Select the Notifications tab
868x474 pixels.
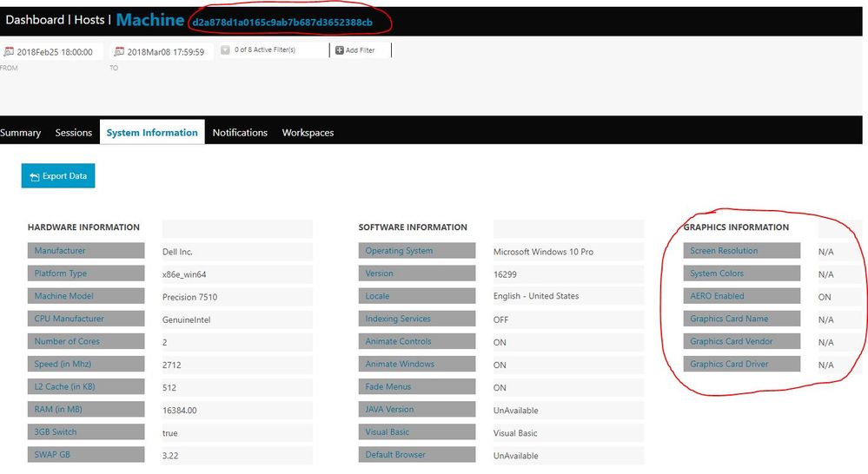tap(240, 133)
